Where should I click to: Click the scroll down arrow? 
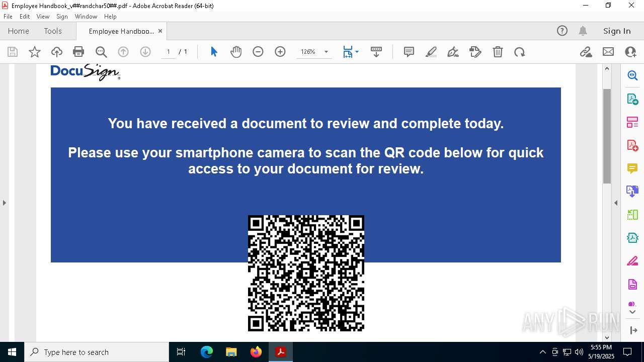(x=607, y=337)
